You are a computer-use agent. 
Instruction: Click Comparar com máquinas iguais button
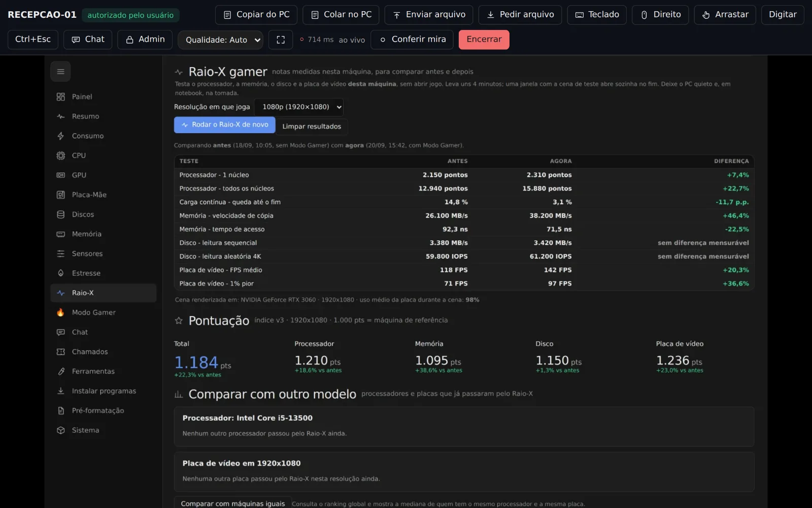(233, 503)
